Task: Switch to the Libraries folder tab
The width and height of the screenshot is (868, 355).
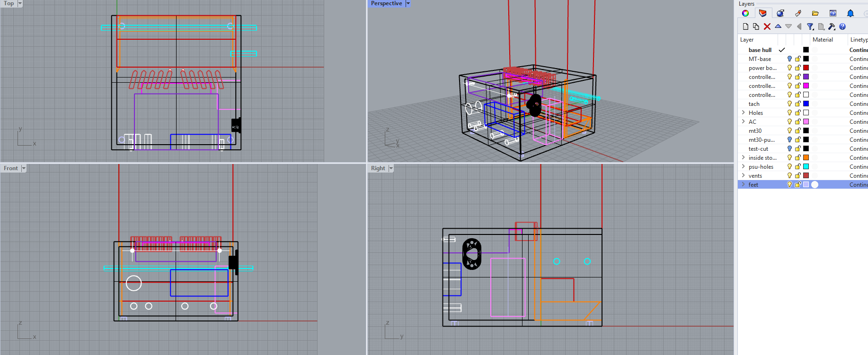Action: pyautogui.click(x=815, y=13)
